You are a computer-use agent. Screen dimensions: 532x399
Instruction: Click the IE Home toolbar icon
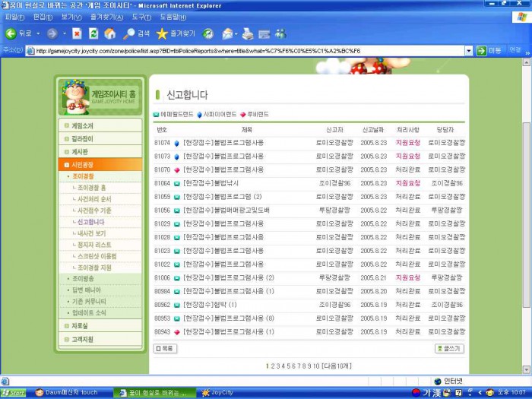[110, 33]
